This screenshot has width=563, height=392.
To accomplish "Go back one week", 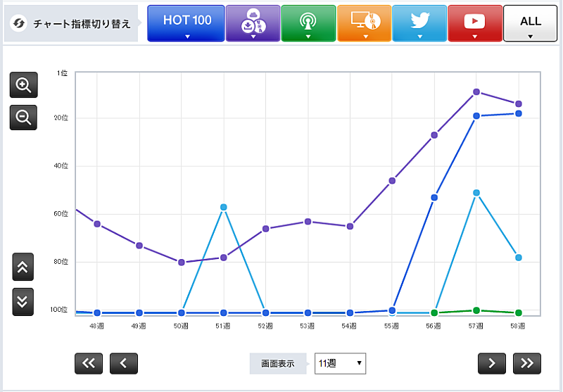I will pyautogui.click(x=124, y=363).
